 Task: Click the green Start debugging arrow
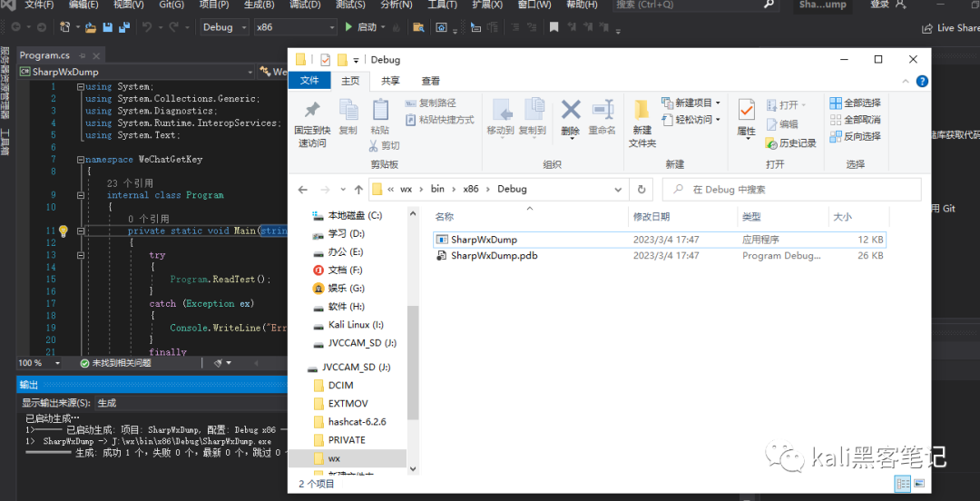tap(349, 27)
